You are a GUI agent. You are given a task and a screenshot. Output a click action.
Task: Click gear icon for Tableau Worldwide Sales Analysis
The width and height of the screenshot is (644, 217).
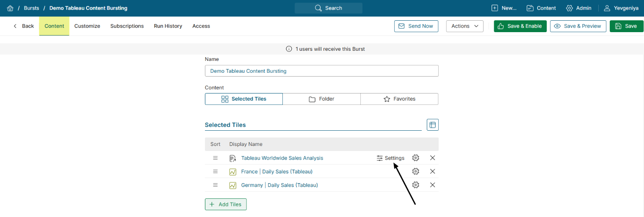(416, 158)
